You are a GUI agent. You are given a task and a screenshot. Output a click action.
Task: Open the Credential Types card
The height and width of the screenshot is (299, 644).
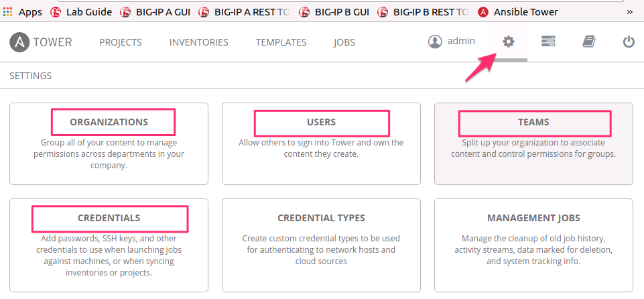tap(321, 245)
